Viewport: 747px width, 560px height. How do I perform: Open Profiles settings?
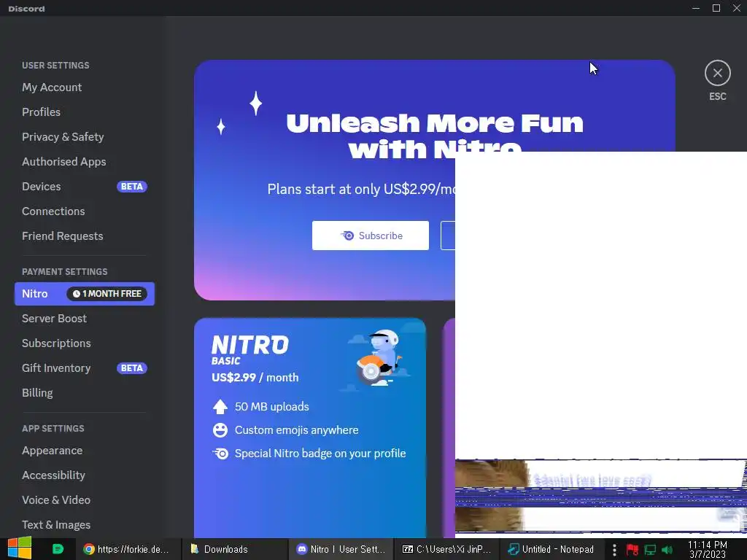click(41, 112)
